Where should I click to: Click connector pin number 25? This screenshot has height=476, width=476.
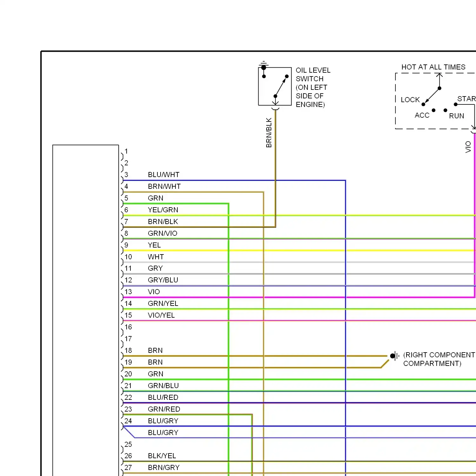click(x=128, y=444)
